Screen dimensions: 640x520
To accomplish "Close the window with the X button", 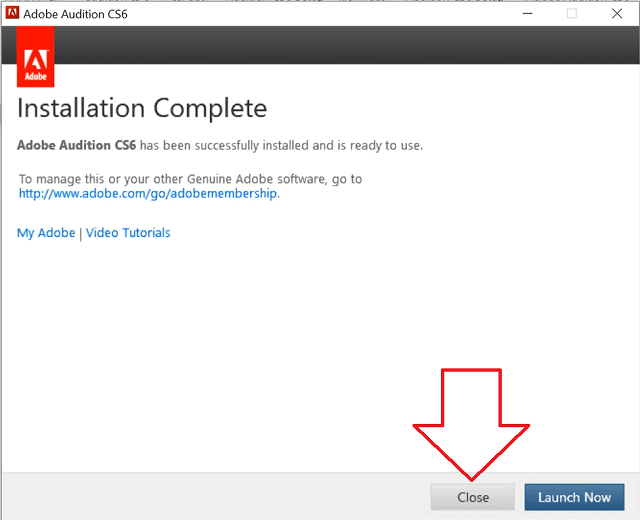I will [617, 13].
